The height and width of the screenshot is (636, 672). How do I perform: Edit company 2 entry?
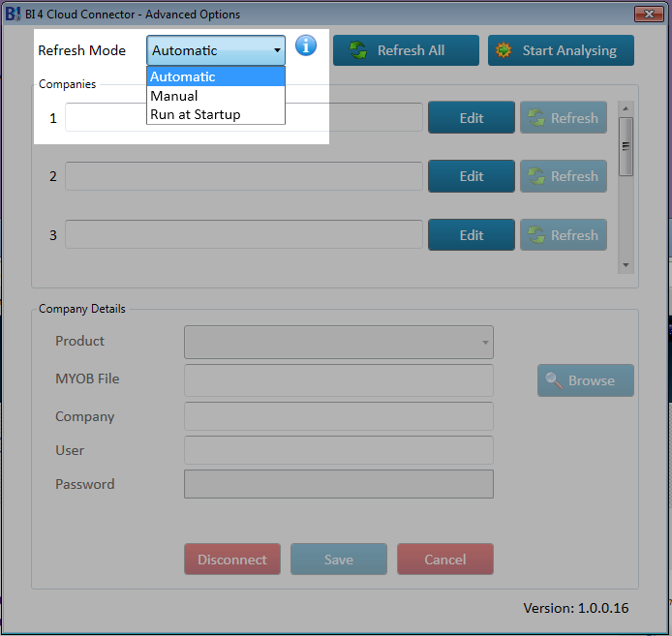click(472, 176)
